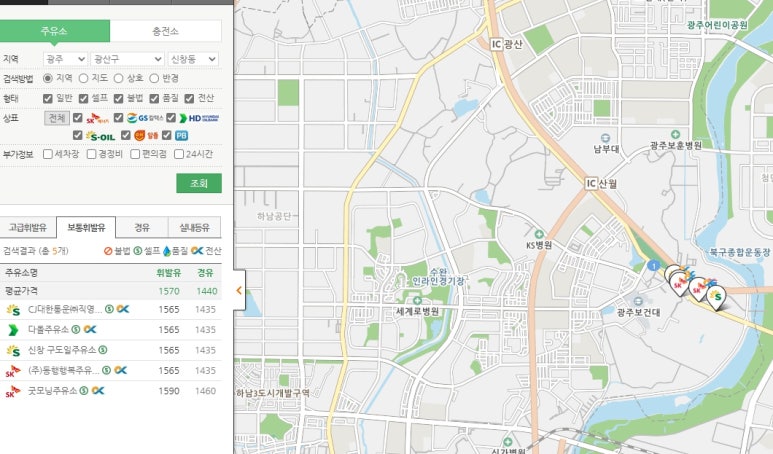Click the 광주보건대 school map icon
Image resolution: width=773 pixels, height=454 pixels.
pyautogui.click(x=638, y=301)
